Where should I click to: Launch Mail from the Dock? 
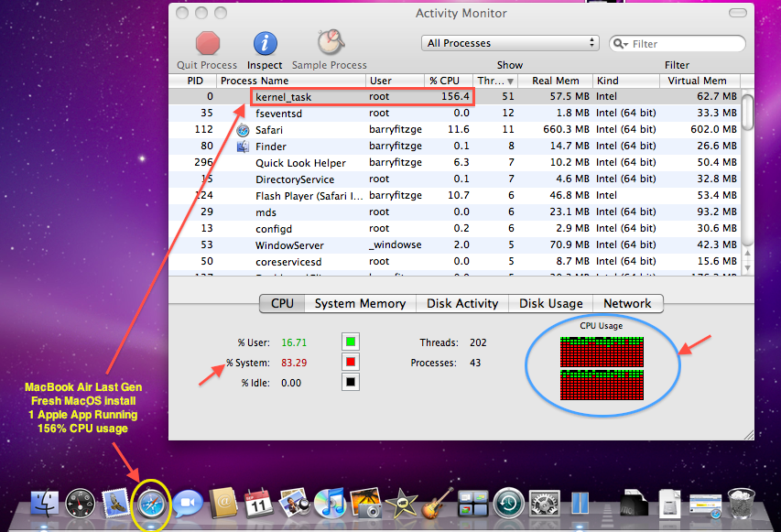(x=116, y=503)
